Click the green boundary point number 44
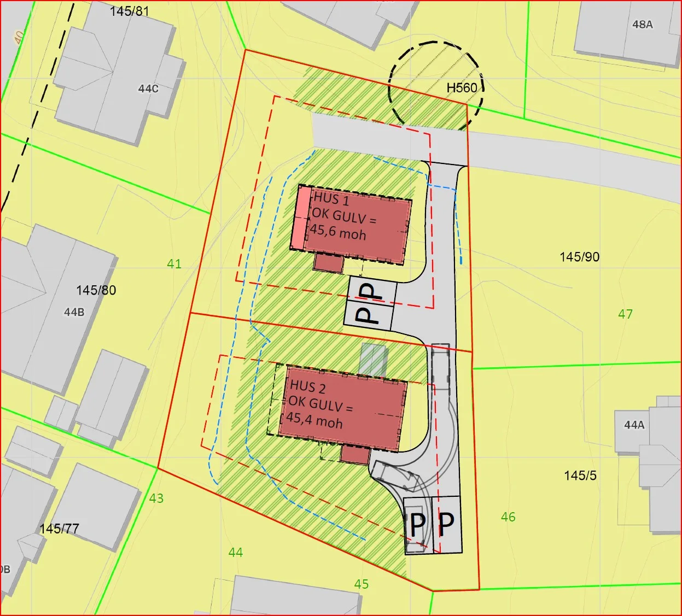Image resolution: width=682 pixels, height=616 pixels. 236,553
